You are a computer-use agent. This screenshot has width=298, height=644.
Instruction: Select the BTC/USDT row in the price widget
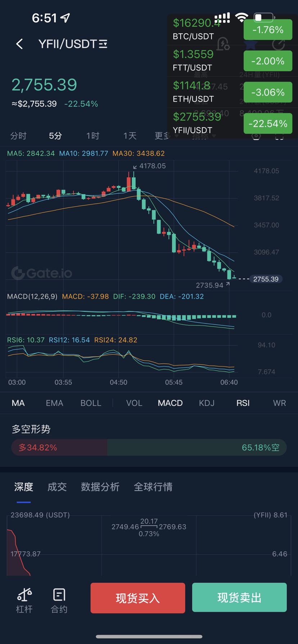tap(232, 29)
